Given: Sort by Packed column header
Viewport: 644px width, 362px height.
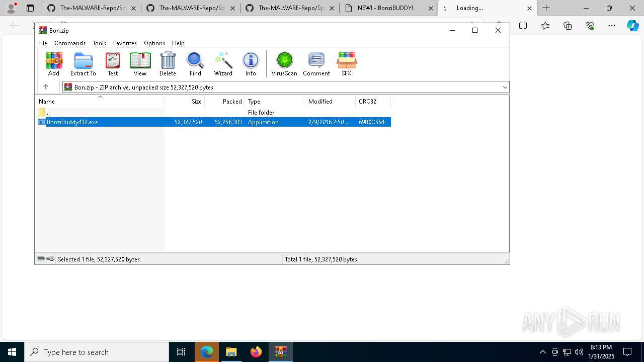Looking at the screenshot, I should (x=224, y=102).
